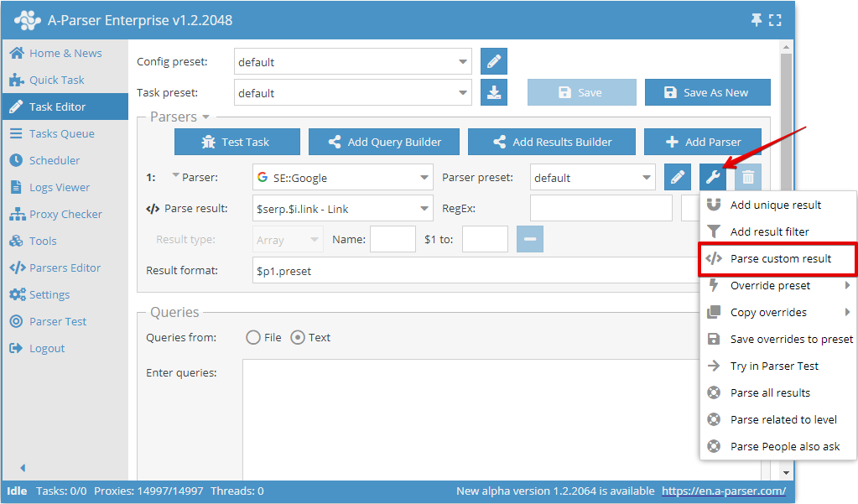Click the wrench icon on the SE::Google parser

(714, 177)
